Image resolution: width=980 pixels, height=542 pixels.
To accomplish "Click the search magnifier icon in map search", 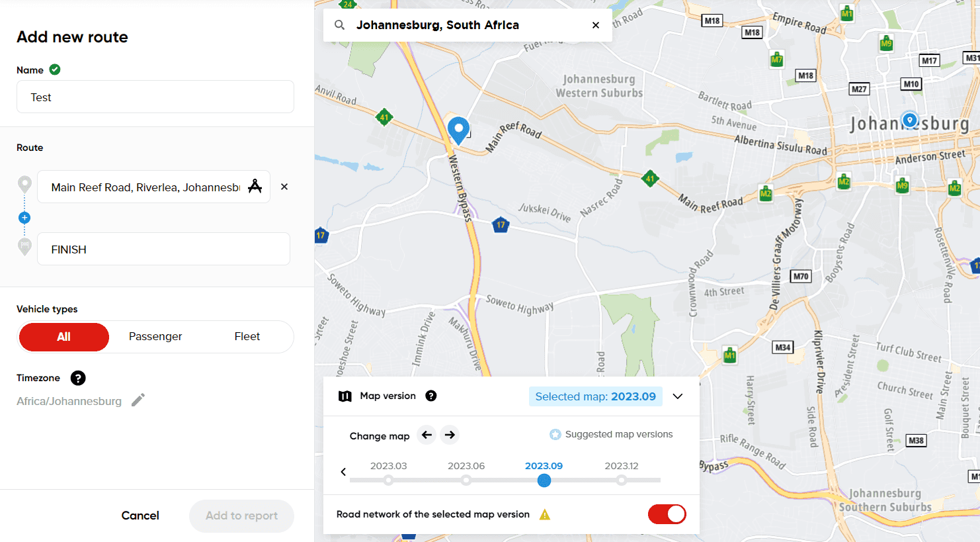I will [x=339, y=25].
